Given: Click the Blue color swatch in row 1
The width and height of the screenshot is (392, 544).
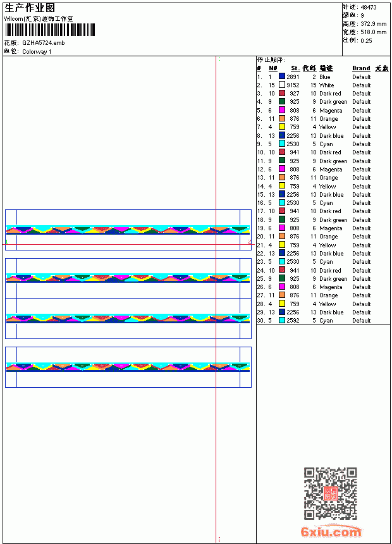Looking at the screenshot, I should (282, 77).
